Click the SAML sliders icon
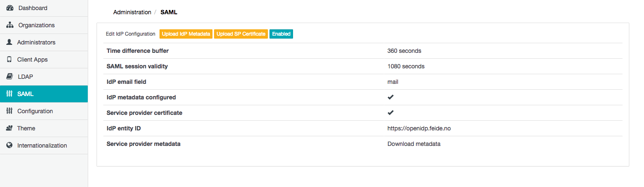Screen dimensions: 644x187 [9, 94]
